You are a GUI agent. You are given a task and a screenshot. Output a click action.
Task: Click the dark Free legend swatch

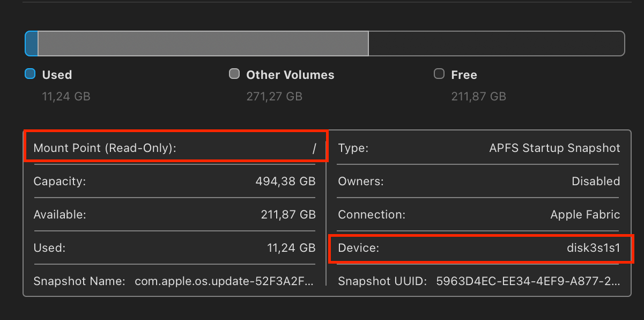point(439,74)
